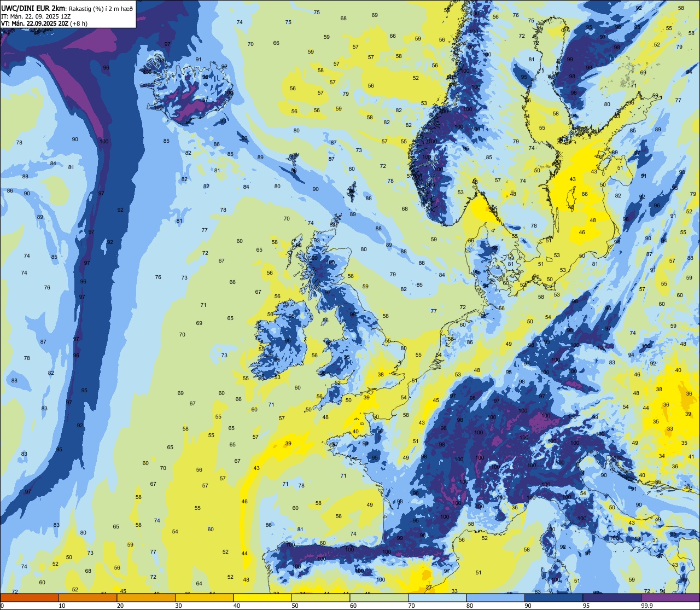This screenshot has height=610, width=700.
Task: Click the legend tick label 20
Action: [x=120, y=606]
